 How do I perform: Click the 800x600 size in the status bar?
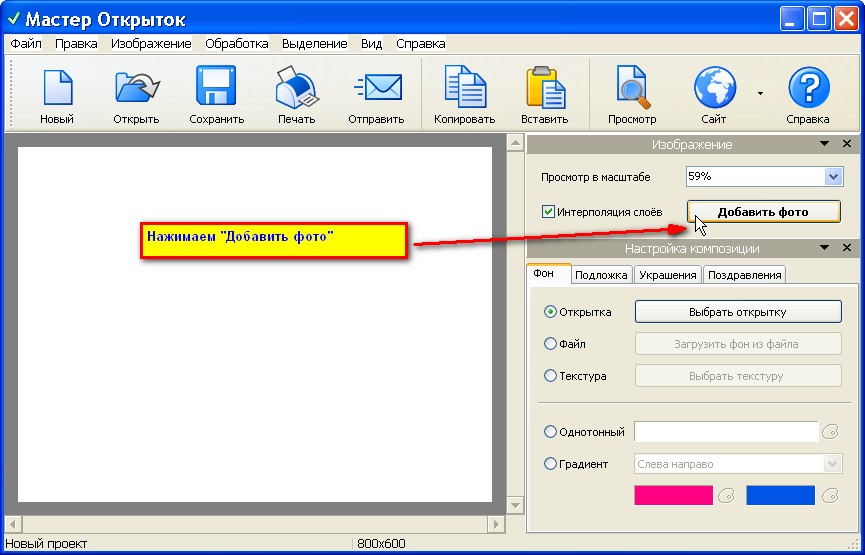(381, 543)
